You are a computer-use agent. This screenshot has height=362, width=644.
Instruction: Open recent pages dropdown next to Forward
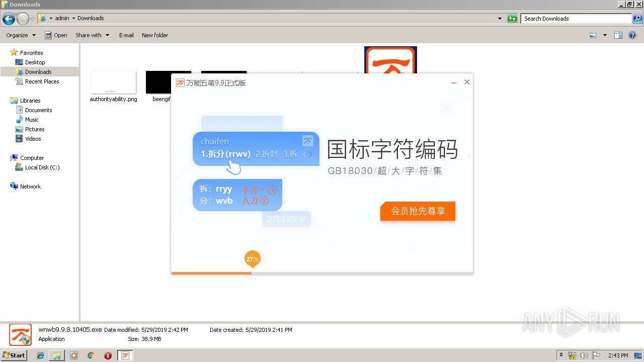pos(33,19)
